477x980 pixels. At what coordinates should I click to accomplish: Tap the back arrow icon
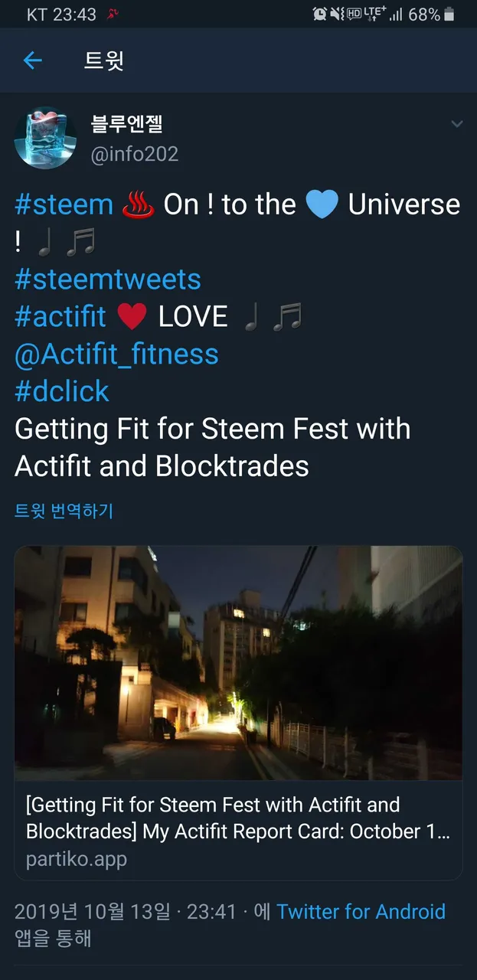pyautogui.click(x=33, y=60)
